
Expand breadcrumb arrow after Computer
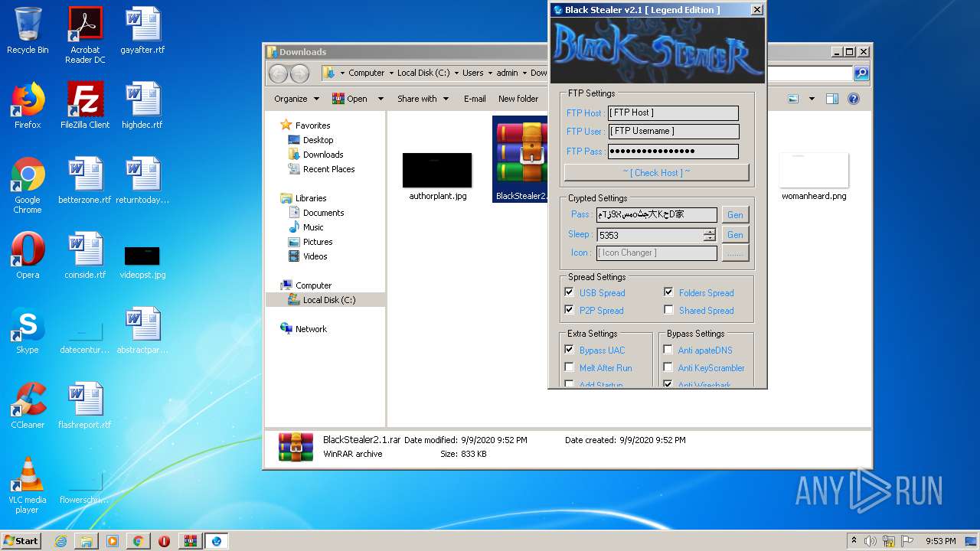coord(390,73)
